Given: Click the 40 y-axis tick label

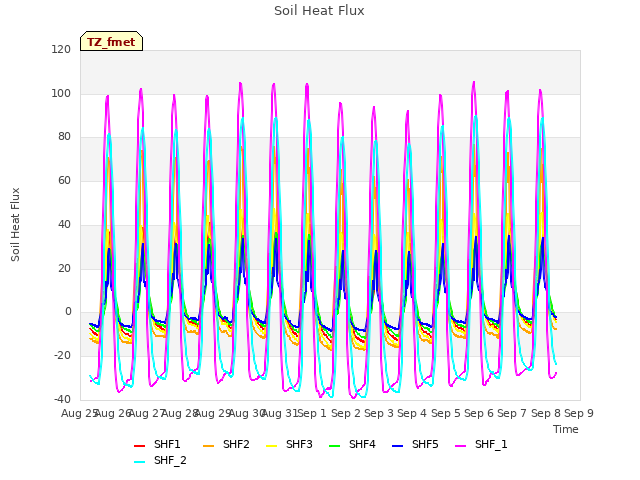Looking at the screenshot, I should click(64, 224).
